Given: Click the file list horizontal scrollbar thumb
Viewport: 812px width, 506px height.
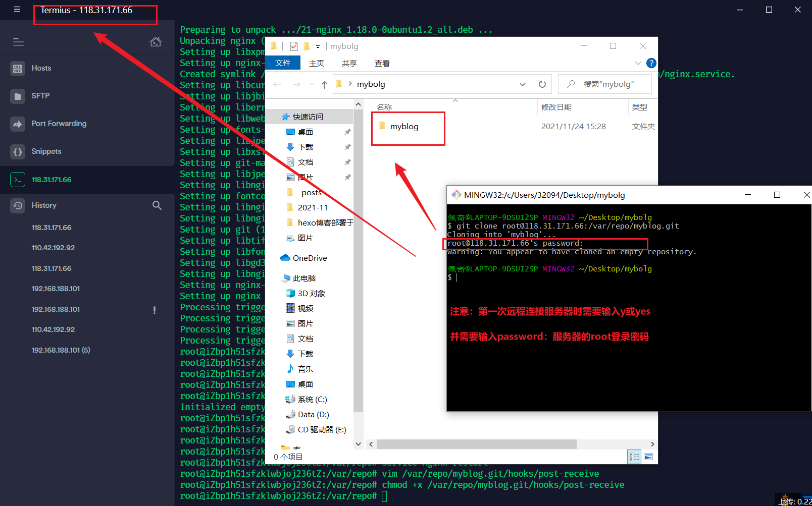Looking at the screenshot, I should click(477, 444).
